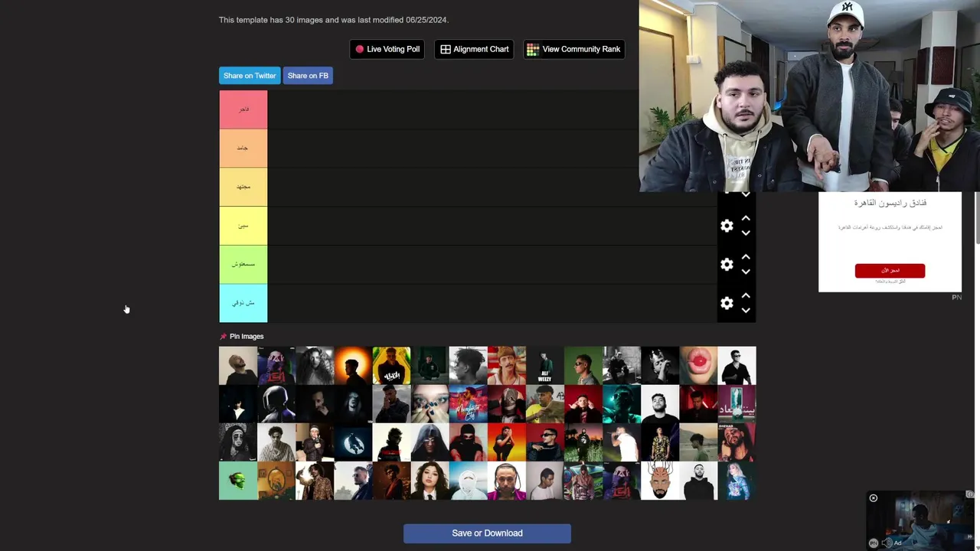The image size is (980, 551).
Task: Select the Ali Weezy thumbnail
Action: coord(545,365)
